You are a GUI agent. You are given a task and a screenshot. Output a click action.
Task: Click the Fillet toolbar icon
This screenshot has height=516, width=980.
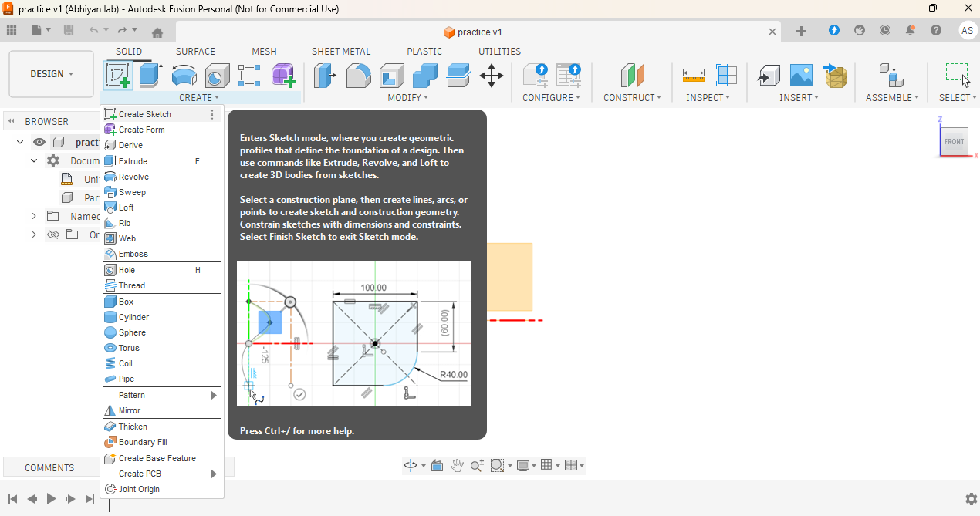click(x=358, y=76)
